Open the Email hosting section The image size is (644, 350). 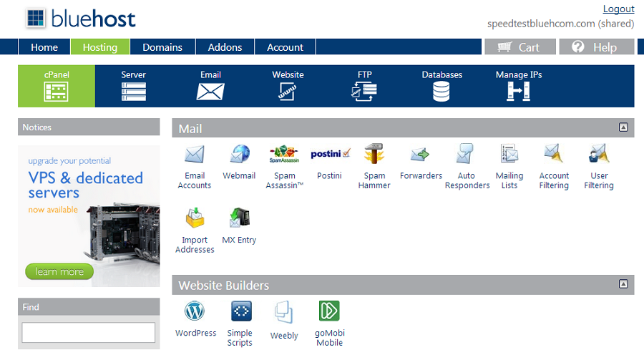pyautogui.click(x=210, y=86)
